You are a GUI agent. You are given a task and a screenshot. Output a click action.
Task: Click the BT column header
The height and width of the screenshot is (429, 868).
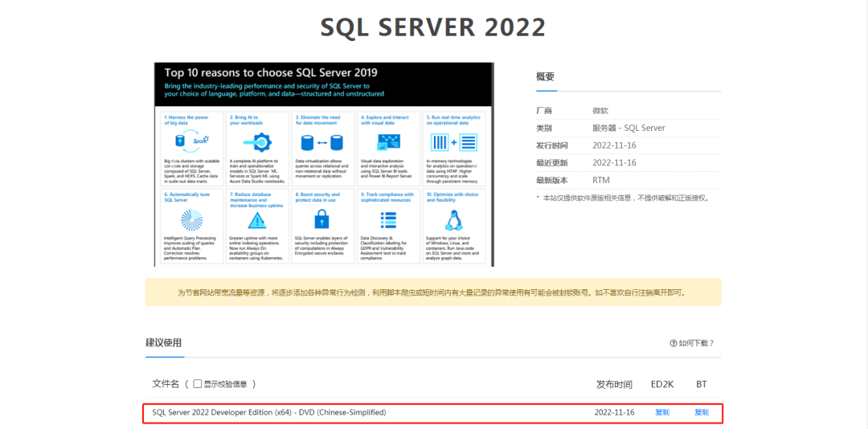pyautogui.click(x=702, y=384)
